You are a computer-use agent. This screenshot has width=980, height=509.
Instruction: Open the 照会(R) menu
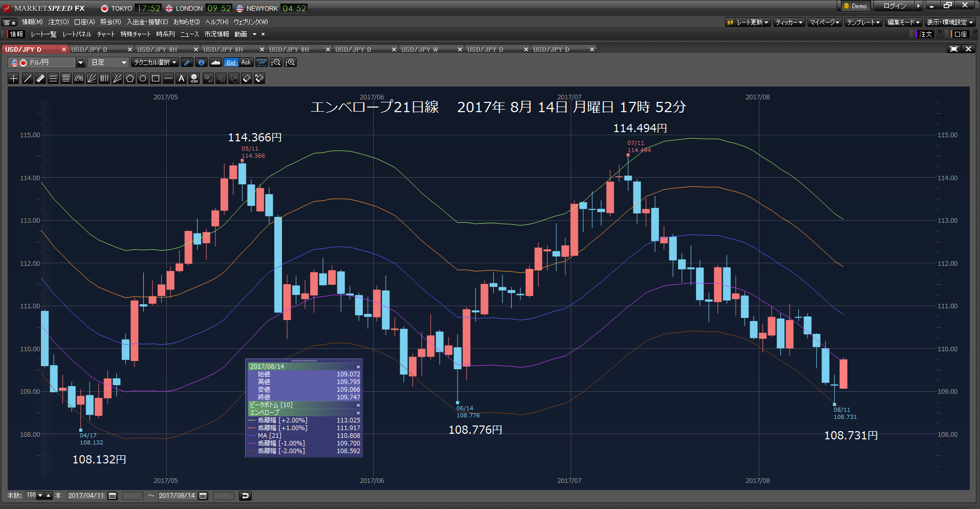(111, 22)
